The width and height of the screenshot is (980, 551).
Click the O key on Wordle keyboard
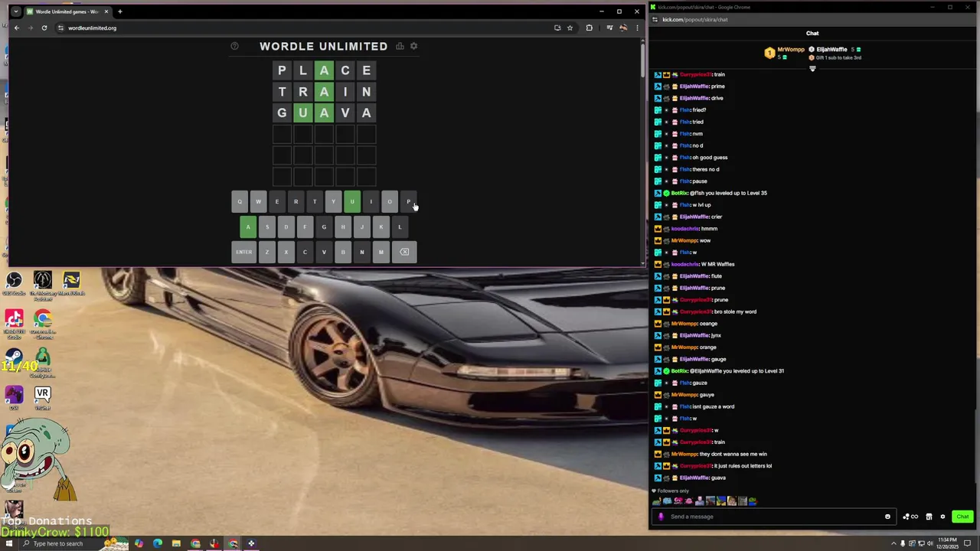tap(390, 202)
